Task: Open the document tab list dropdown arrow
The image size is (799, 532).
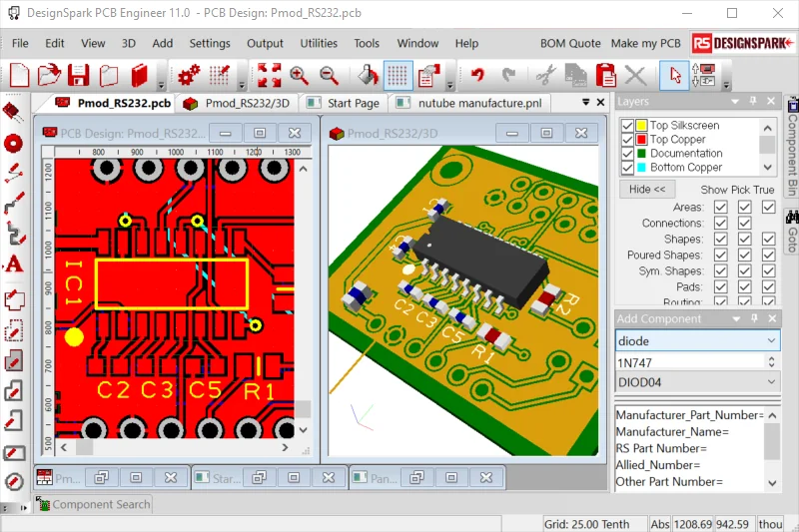Action: click(586, 103)
